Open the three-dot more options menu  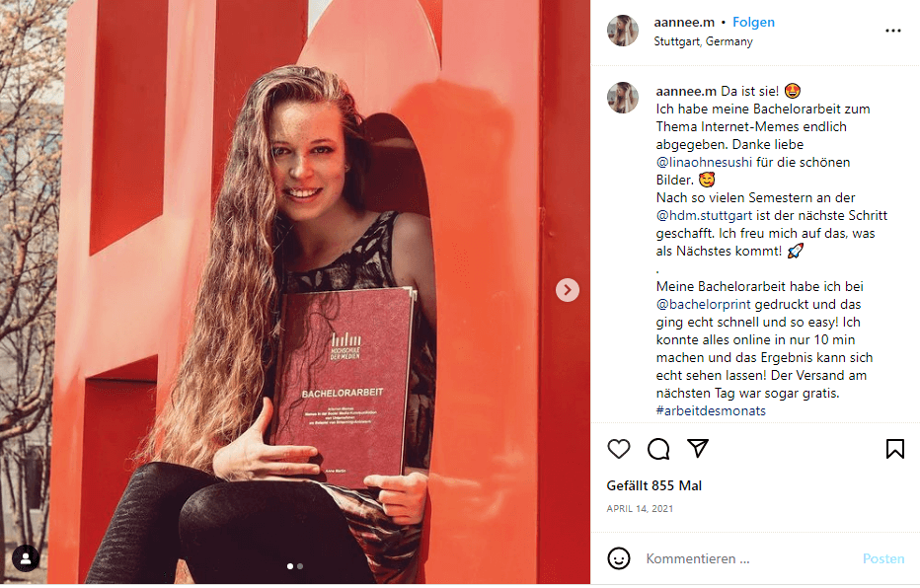pyautogui.click(x=893, y=31)
